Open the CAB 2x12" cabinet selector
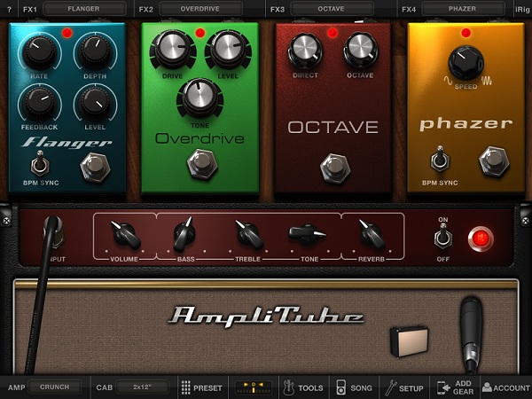The width and height of the screenshot is (532, 399). pyautogui.click(x=143, y=387)
